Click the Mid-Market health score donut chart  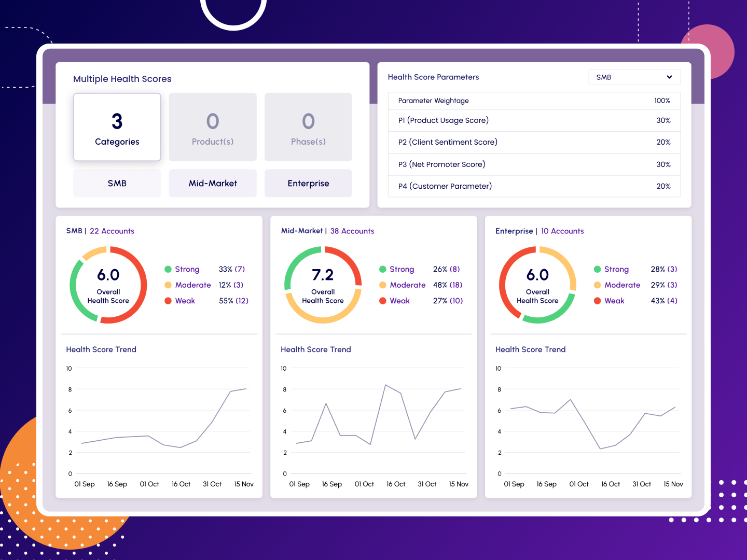(323, 285)
